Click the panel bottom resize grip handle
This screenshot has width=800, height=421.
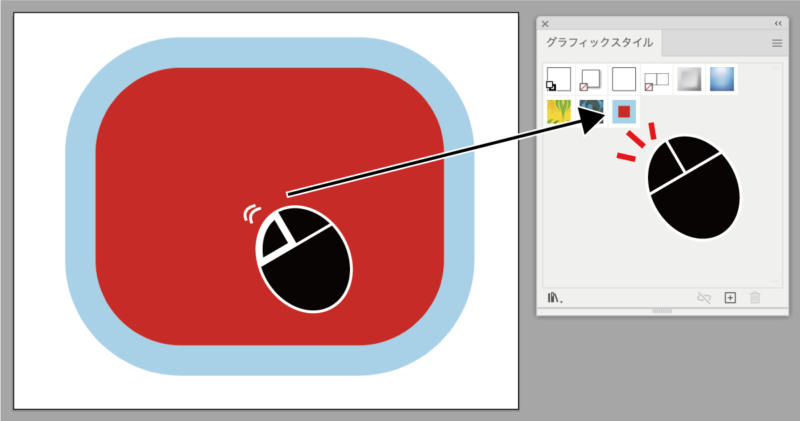pos(662,310)
